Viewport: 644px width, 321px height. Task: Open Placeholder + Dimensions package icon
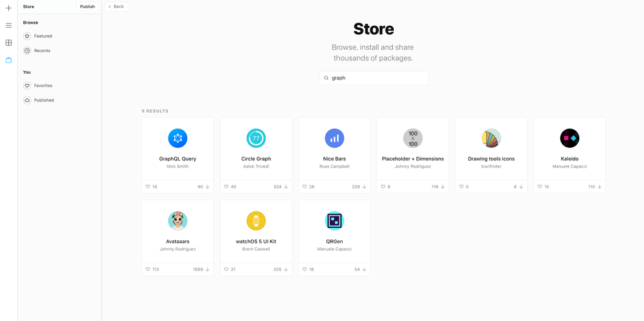pyautogui.click(x=413, y=138)
